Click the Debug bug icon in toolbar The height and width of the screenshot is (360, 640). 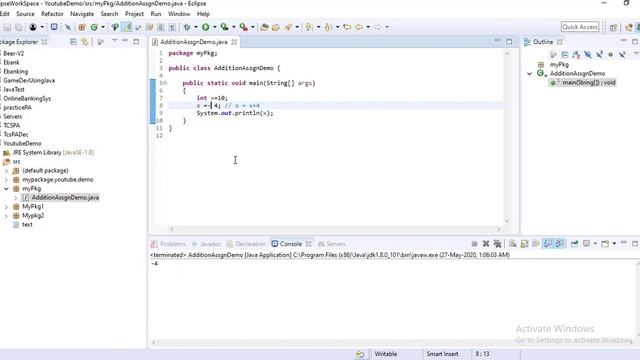click(x=187, y=27)
